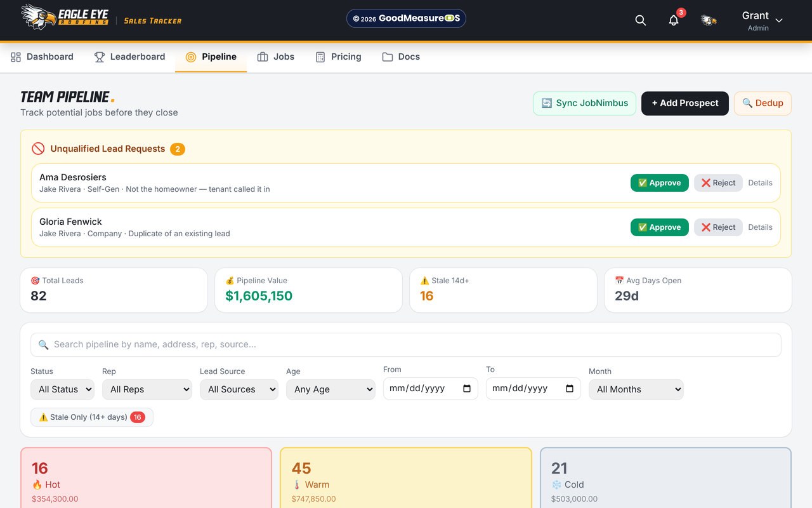Reject Gloria Fenwick lead request
Viewport: 812px width, 508px height.
(x=718, y=227)
